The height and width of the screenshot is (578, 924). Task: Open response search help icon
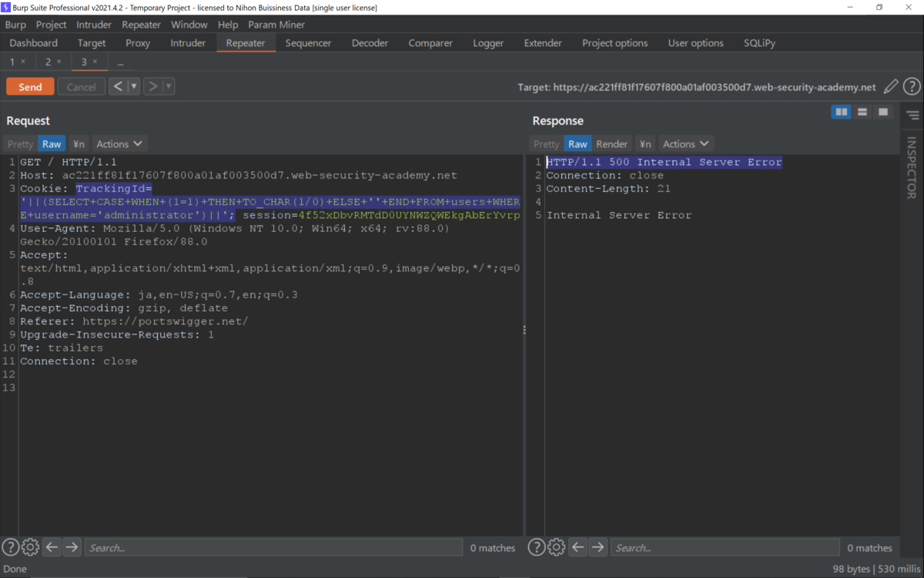coord(537,548)
